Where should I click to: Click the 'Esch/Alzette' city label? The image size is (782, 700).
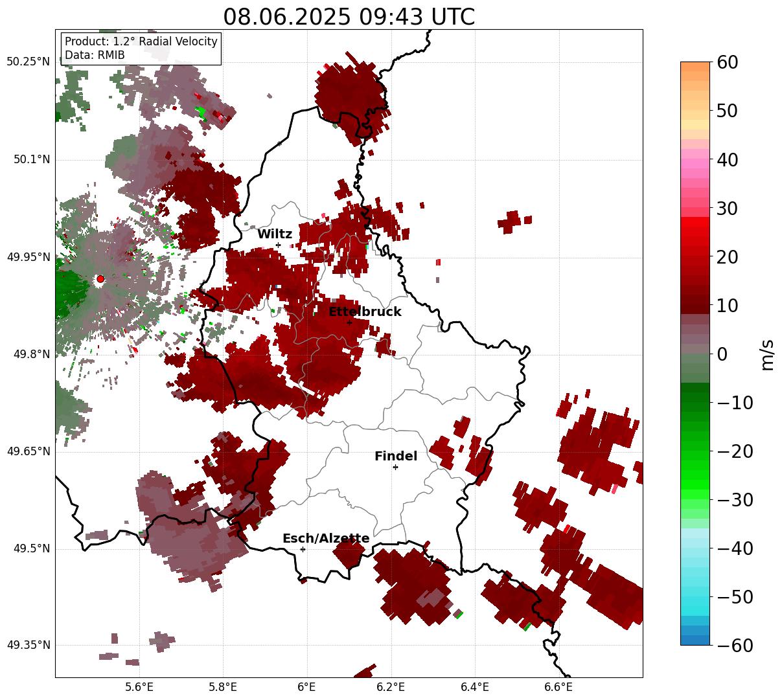(x=326, y=538)
